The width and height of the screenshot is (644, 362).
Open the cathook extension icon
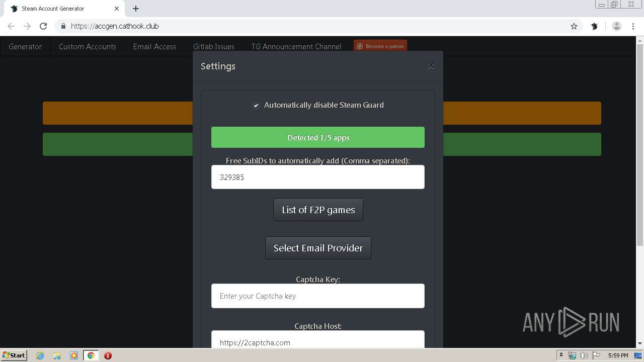[x=594, y=26]
